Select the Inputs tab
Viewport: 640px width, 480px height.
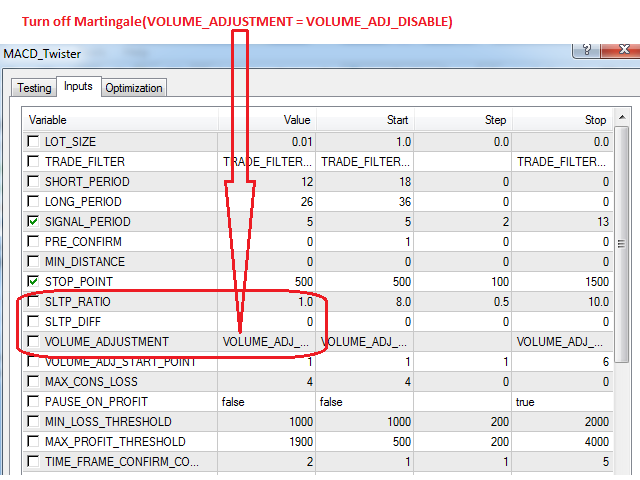(77, 87)
